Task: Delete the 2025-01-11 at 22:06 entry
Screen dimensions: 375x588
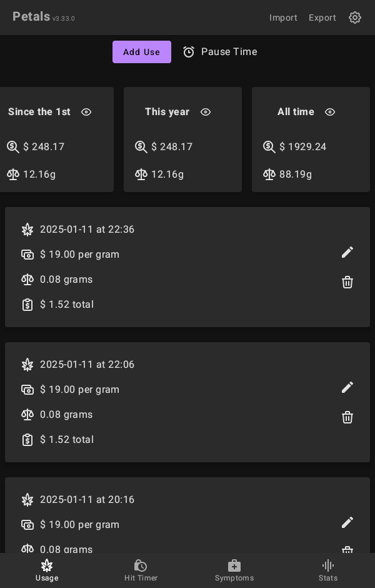Action: coord(347,417)
